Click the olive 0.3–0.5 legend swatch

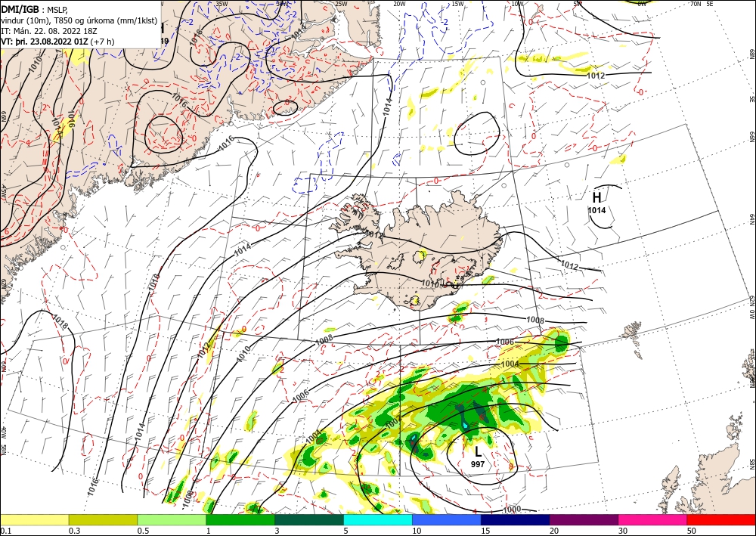point(103,519)
